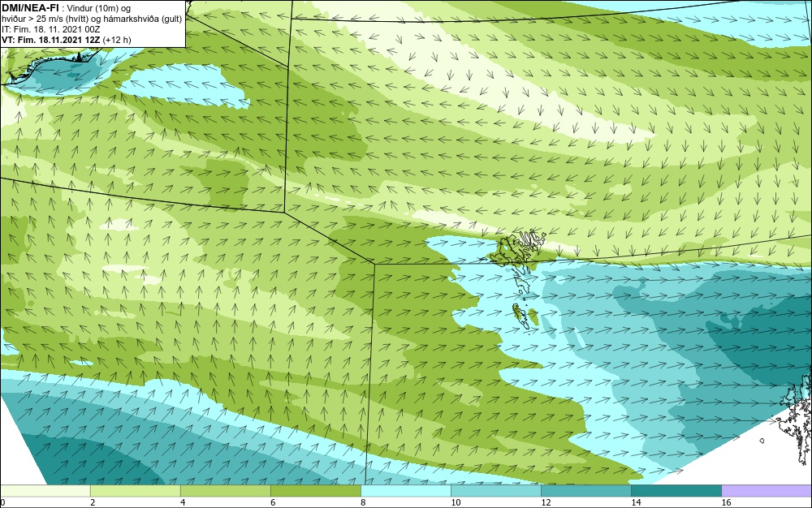Click the legend scale label "0"
The height and width of the screenshot is (508, 812).
pos(2,502)
